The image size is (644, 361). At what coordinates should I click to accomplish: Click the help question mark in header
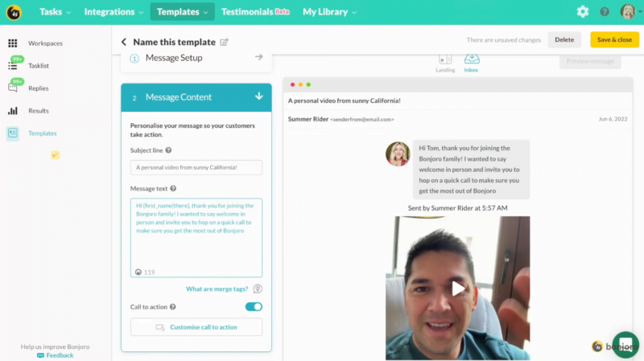click(x=605, y=11)
